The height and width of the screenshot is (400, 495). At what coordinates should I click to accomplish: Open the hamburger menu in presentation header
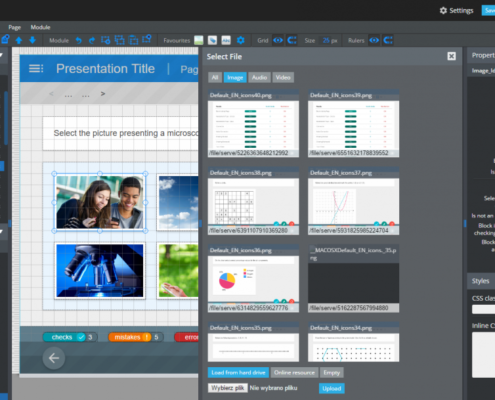[x=36, y=69]
